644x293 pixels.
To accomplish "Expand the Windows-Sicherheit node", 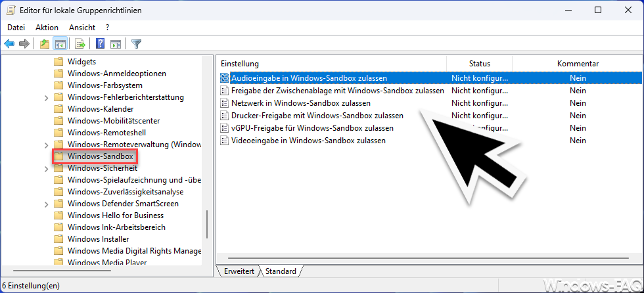I will tap(47, 169).
